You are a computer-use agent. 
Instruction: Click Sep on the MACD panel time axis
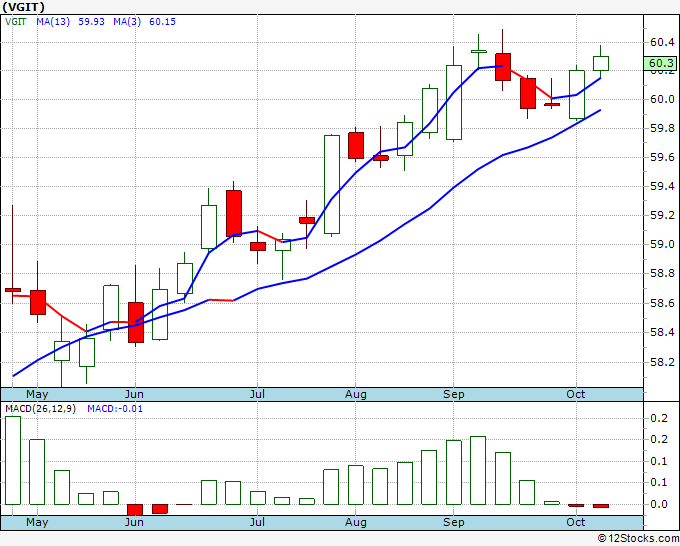[x=454, y=522]
